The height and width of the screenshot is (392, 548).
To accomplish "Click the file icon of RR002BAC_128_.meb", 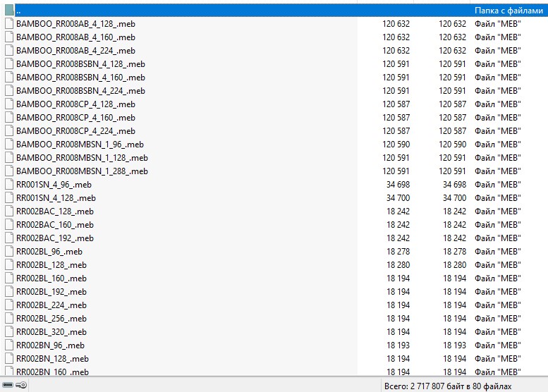I will click(9, 211).
